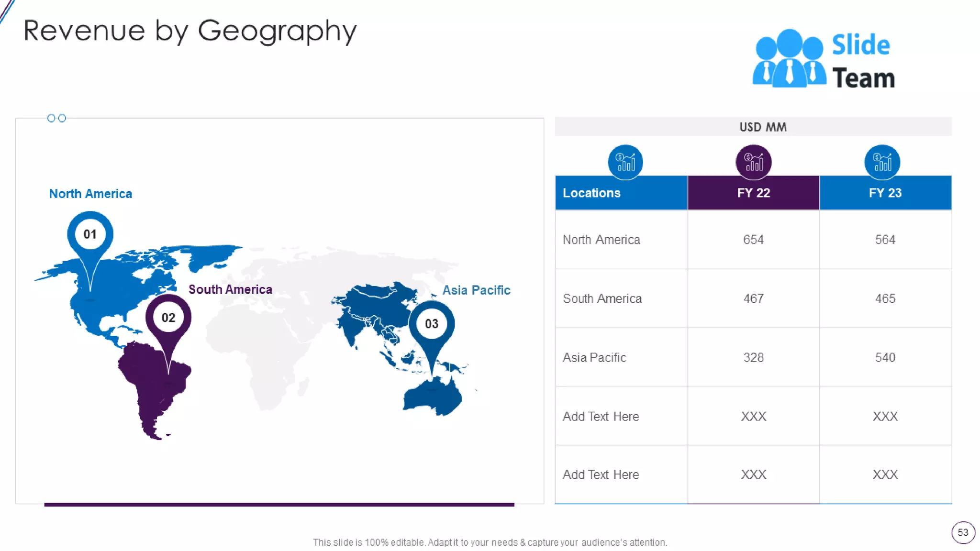Click the Asia Pacific FY 23 value 540
Viewport: 980px width, 551px height.
coord(885,357)
